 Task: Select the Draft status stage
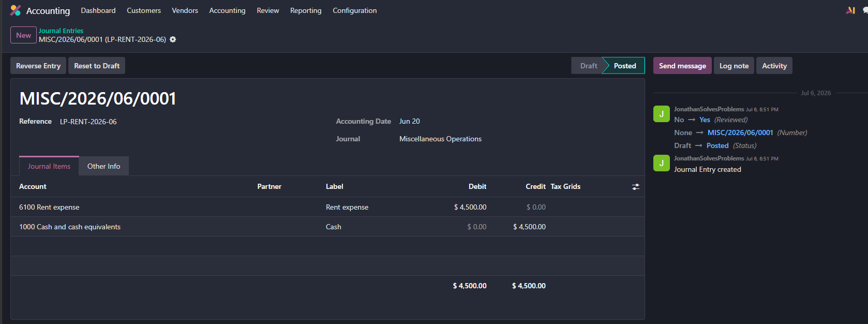[x=588, y=66]
